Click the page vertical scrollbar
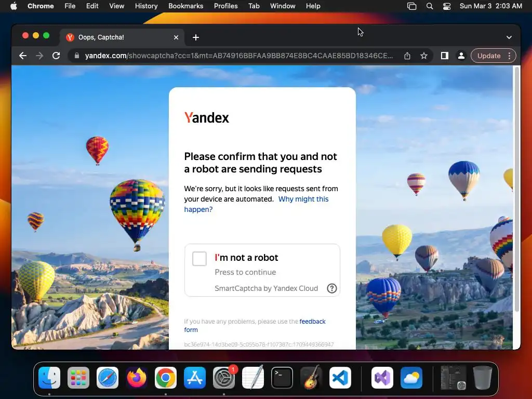The height and width of the screenshot is (399, 532). pyautogui.click(x=517, y=189)
